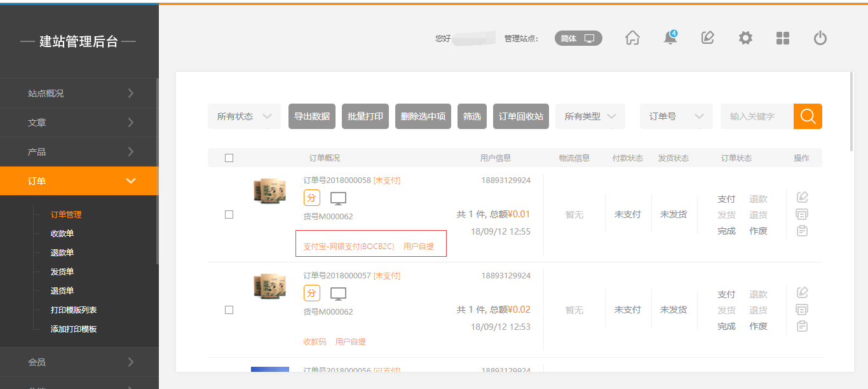Expand the 产品 sidebar menu
868x389 pixels.
coord(79,152)
